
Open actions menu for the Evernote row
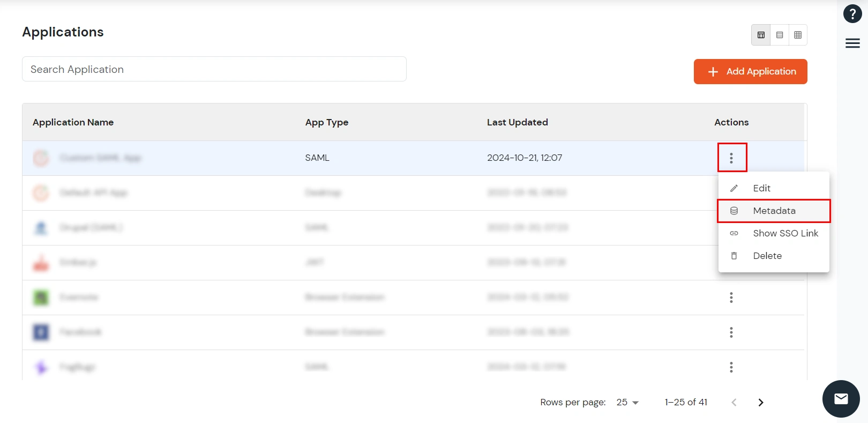point(731,298)
